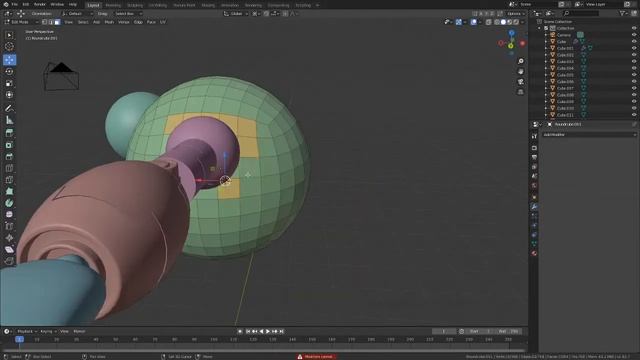
Task: Click the Keying button in timeline
Action: 49,331
